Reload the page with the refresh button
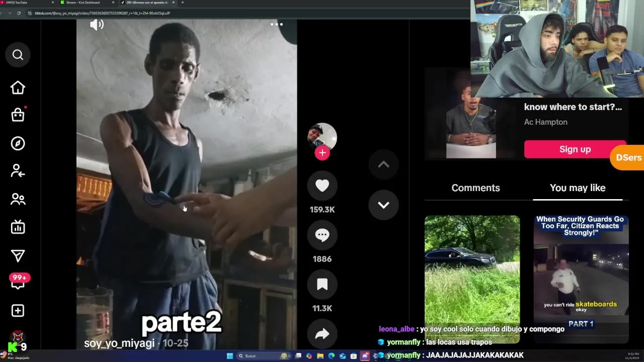This screenshot has height=362, width=644. point(19,13)
